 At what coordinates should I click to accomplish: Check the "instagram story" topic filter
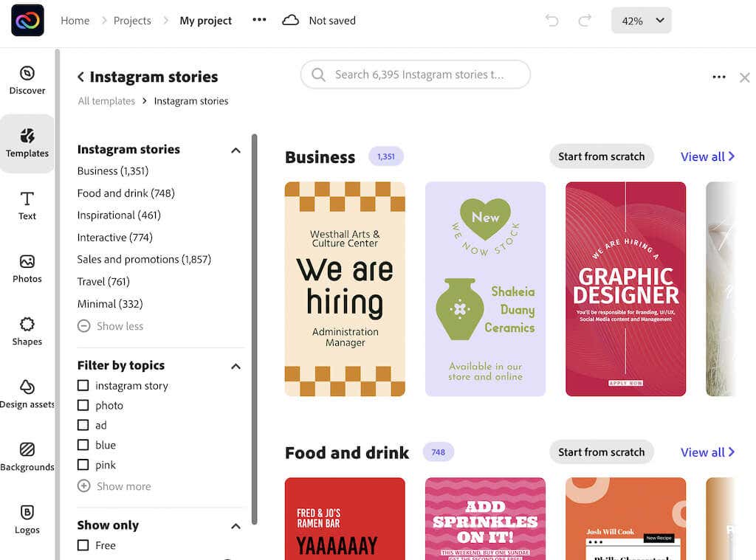(x=83, y=386)
